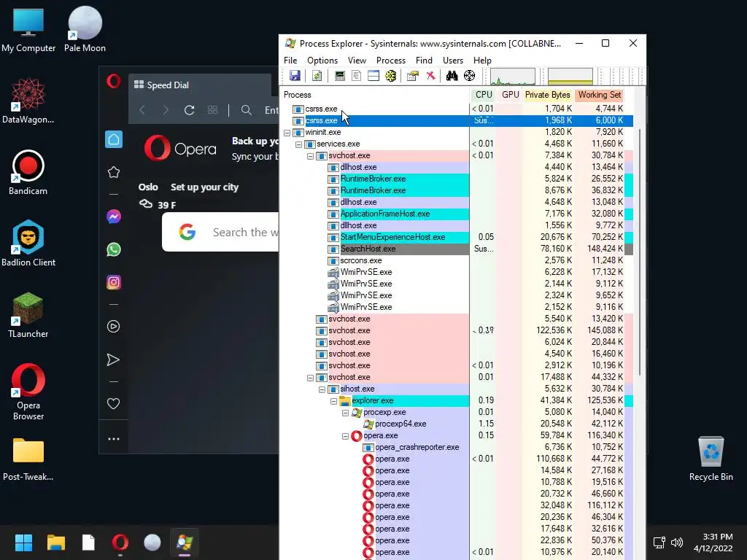The width and height of the screenshot is (747, 560).
Task: Select the first csrss.exe process row
Action: (x=457, y=109)
